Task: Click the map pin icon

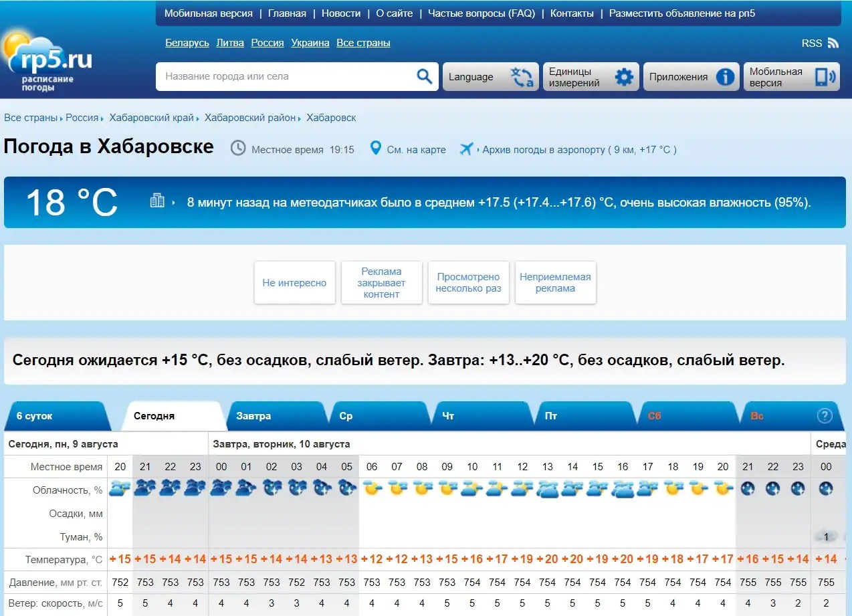Action: coord(375,148)
